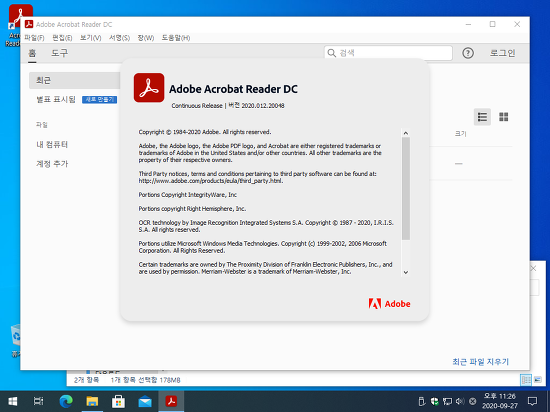Viewport: 550px width, 412px height.
Task: Click the Copyright 1984-2020 Adobe line
Action: [205, 132]
